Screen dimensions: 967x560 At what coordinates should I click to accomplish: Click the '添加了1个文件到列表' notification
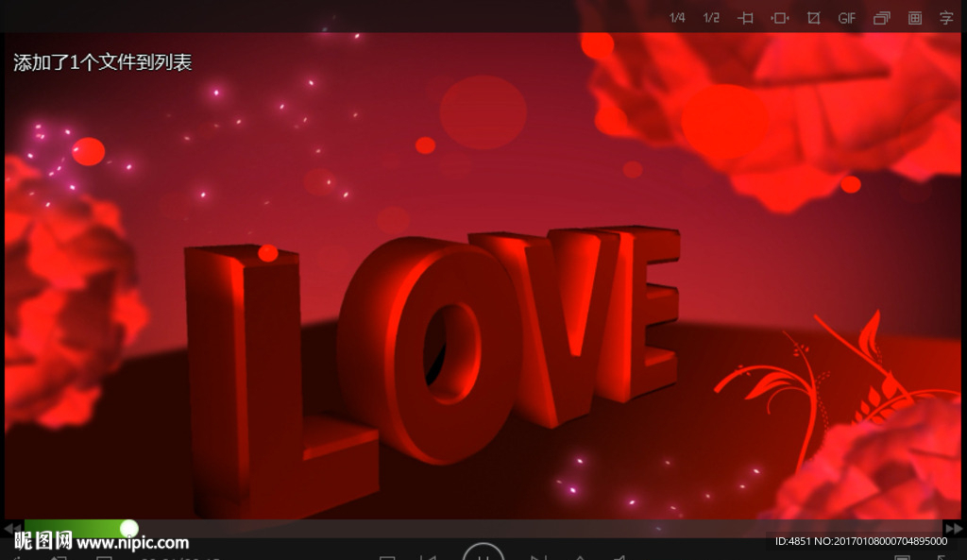[101, 60]
